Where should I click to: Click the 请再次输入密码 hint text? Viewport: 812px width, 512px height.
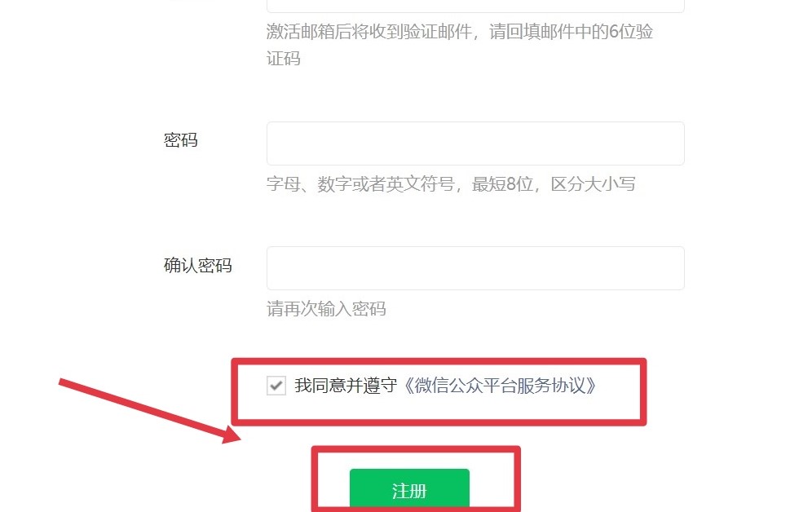point(326,309)
